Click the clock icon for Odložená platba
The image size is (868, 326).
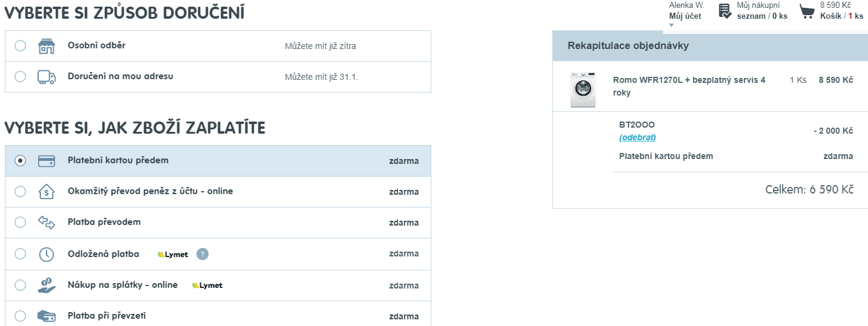[47, 254]
